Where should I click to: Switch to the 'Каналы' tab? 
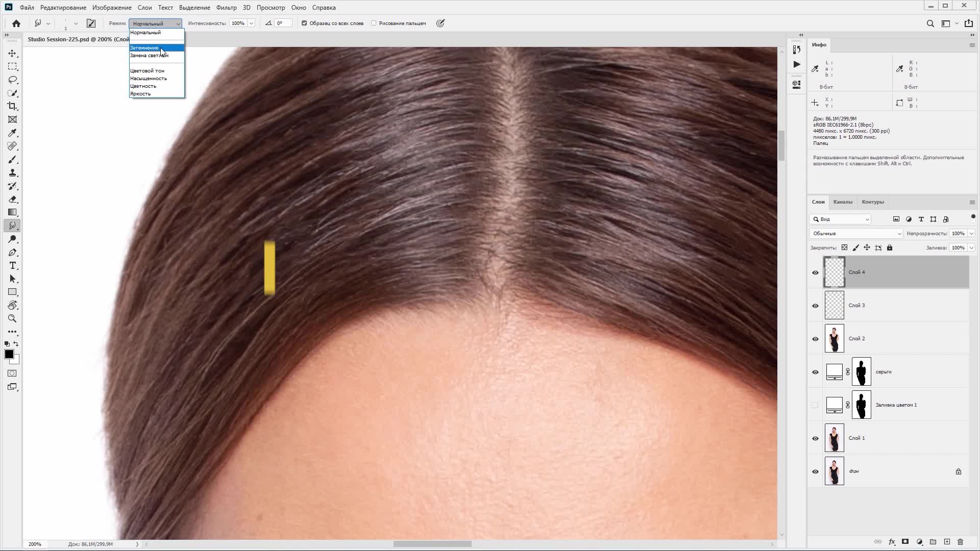coord(843,202)
